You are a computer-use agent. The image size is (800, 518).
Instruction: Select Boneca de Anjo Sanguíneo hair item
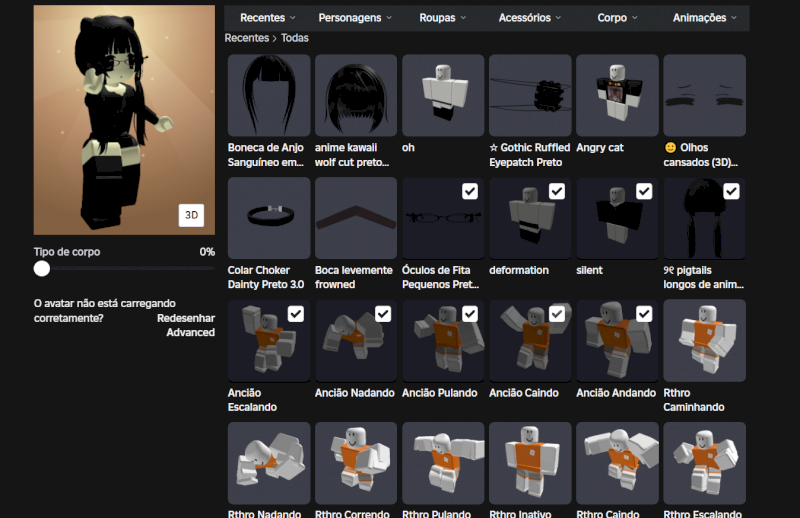tap(269, 95)
